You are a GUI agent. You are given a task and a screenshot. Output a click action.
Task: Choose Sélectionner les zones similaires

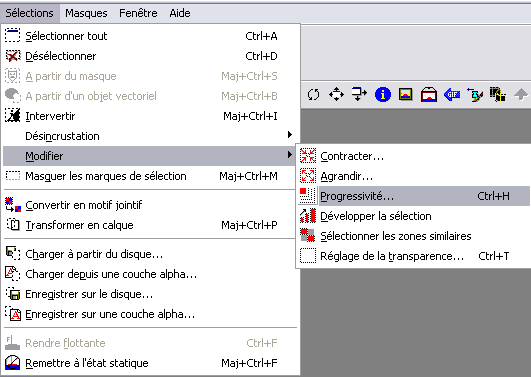414,236
